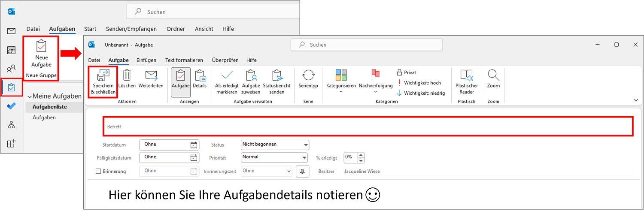
Task: Open Hilfe tab in main window
Action: pyautogui.click(x=228, y=29)
